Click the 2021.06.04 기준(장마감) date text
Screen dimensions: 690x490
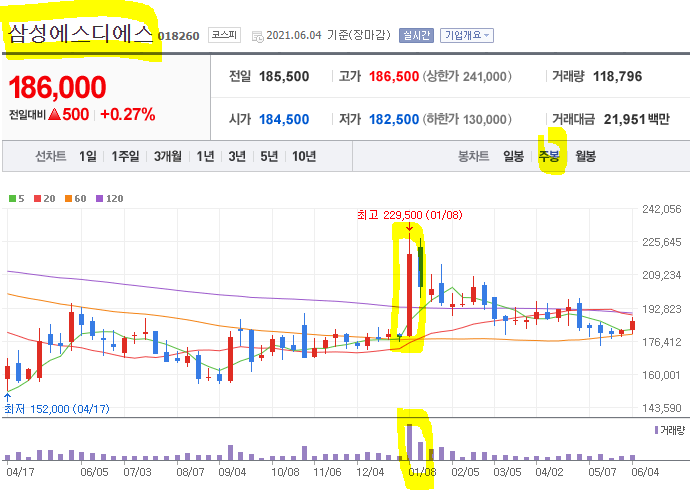click(328, 35)
